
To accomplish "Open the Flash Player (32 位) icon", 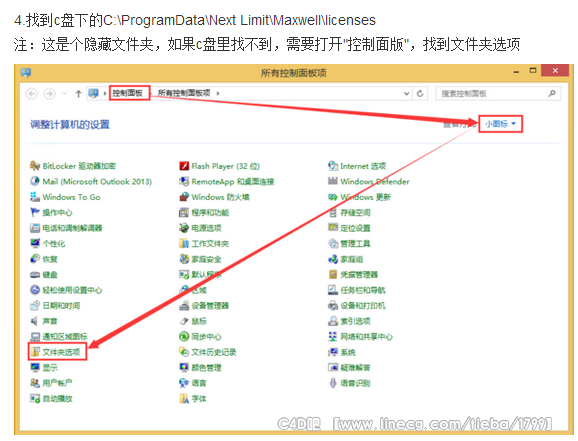I will coord(184,166).
